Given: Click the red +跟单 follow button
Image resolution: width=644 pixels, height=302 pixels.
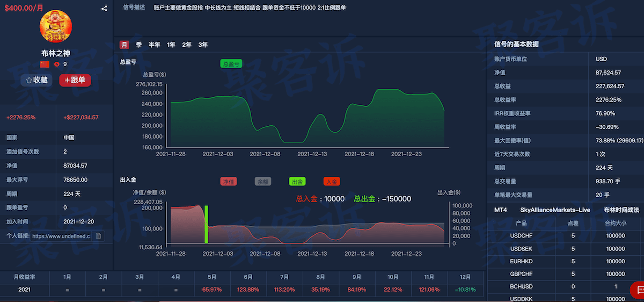Looking at the screenshot, I should [75, 80].
